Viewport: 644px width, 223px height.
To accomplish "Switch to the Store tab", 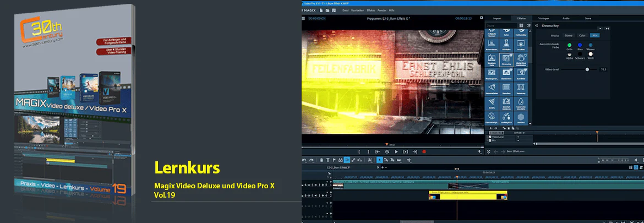I will 588,19.
